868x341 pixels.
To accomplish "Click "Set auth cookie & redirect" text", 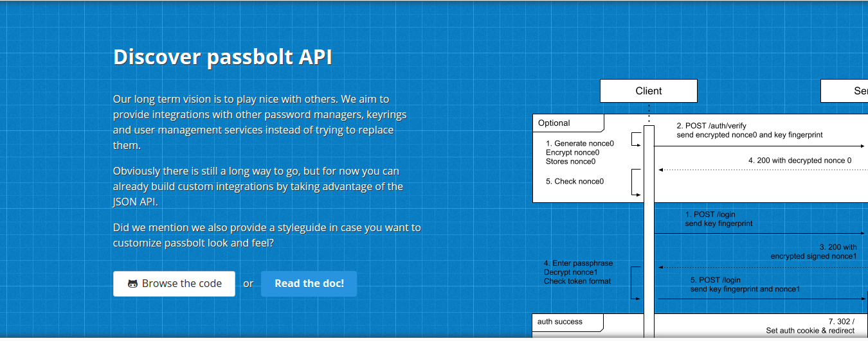I will point(810,331).
